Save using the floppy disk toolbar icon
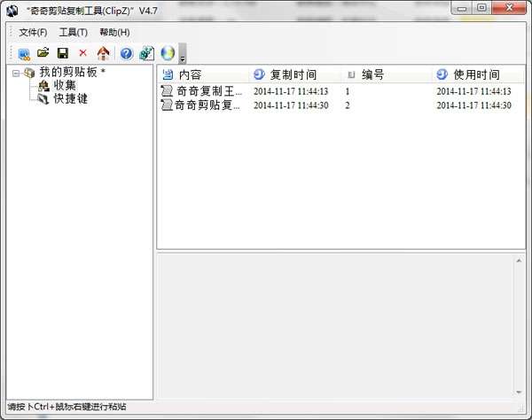 tap(63, 53)
